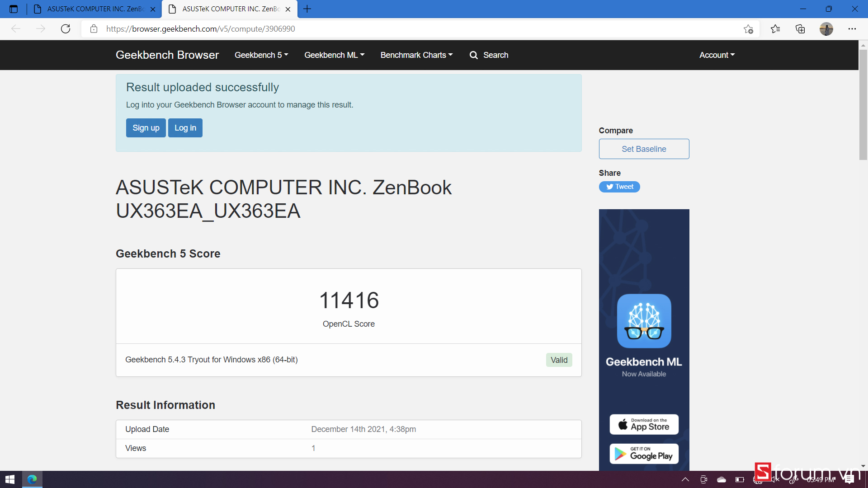Open Search in the navigation bar
Image resolution: width=868 pixels, height=488 pixels.
pos(489,55)
